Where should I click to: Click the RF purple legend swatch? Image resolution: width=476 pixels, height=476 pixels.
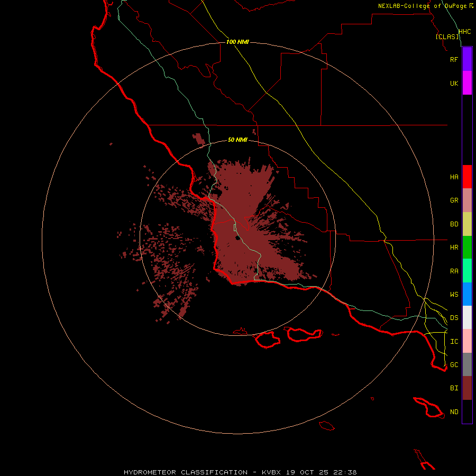[x=467, y=59]
